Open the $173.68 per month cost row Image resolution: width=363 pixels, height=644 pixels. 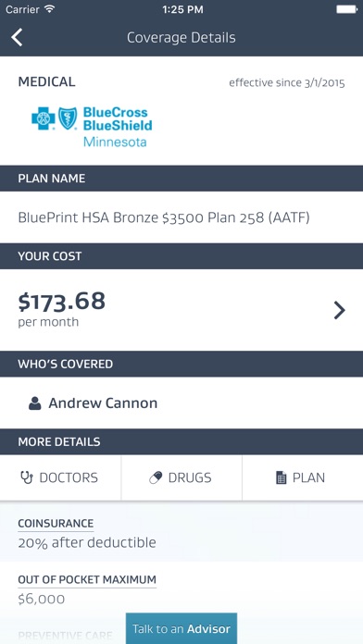181,310
